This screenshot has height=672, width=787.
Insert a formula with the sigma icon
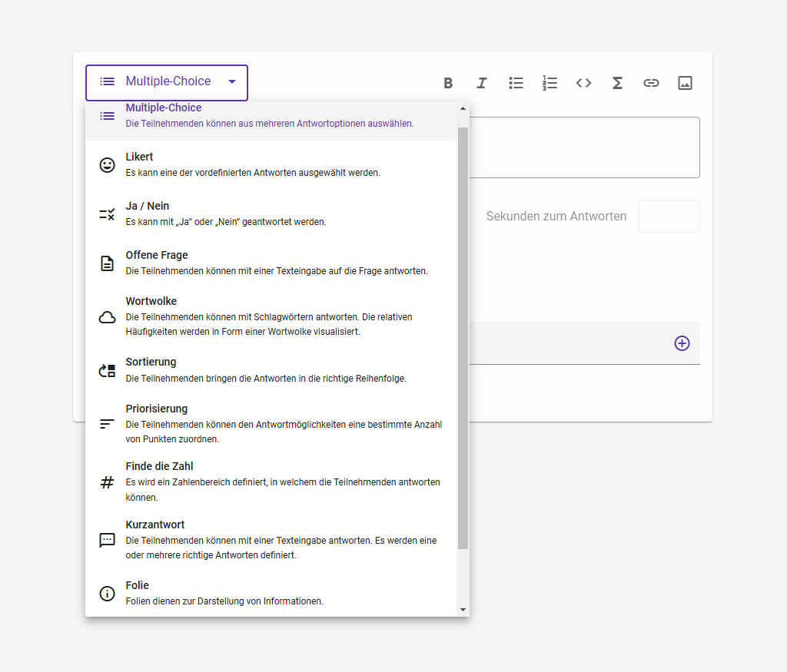pos(617,83)
